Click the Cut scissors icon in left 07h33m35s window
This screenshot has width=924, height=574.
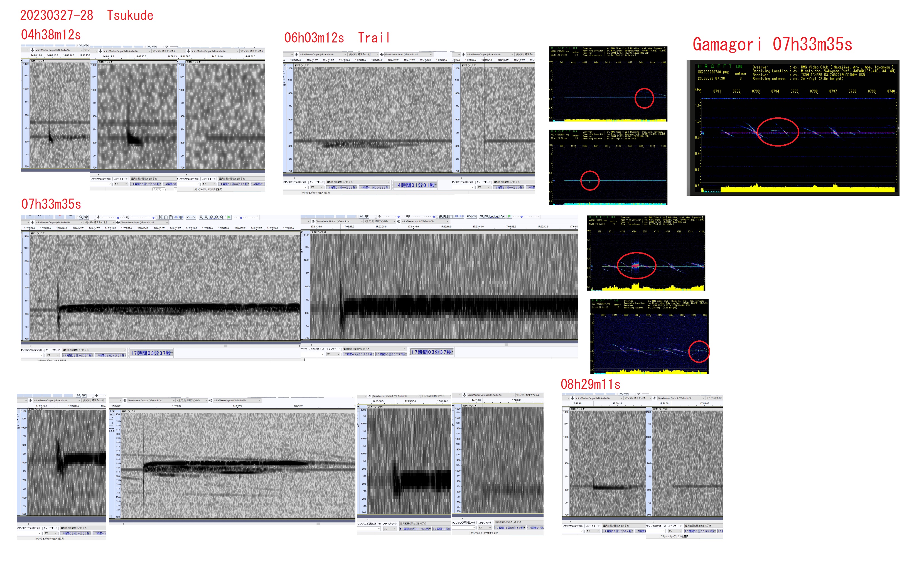pyautogui.click(x=160, y=217)
